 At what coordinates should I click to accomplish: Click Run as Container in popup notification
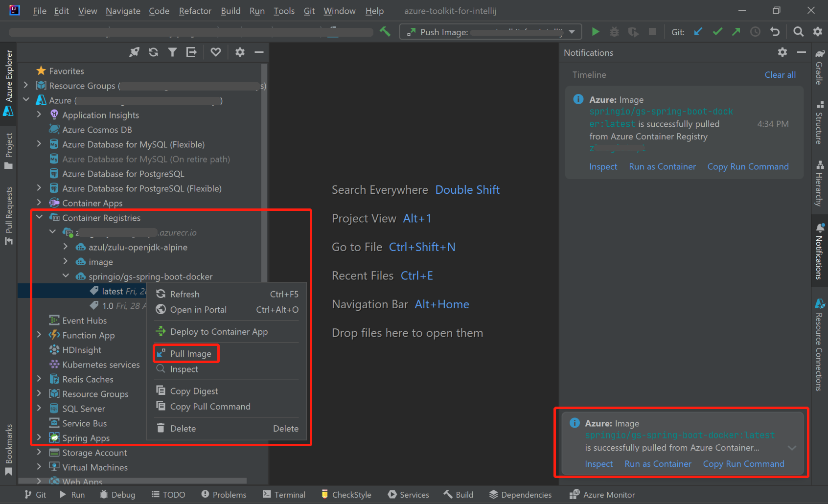point(658,464)
